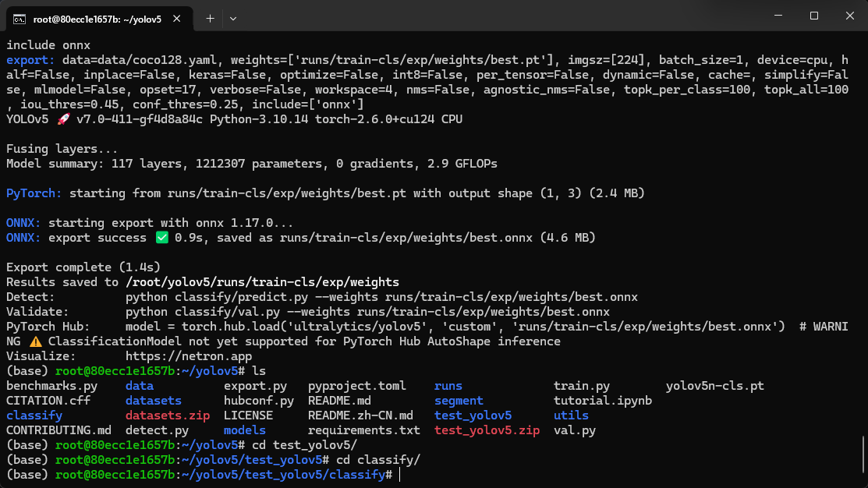The width and height of the screenshot is (868, 488).
Task: Click the 'val.py' file name
Action: click(575, 430)
